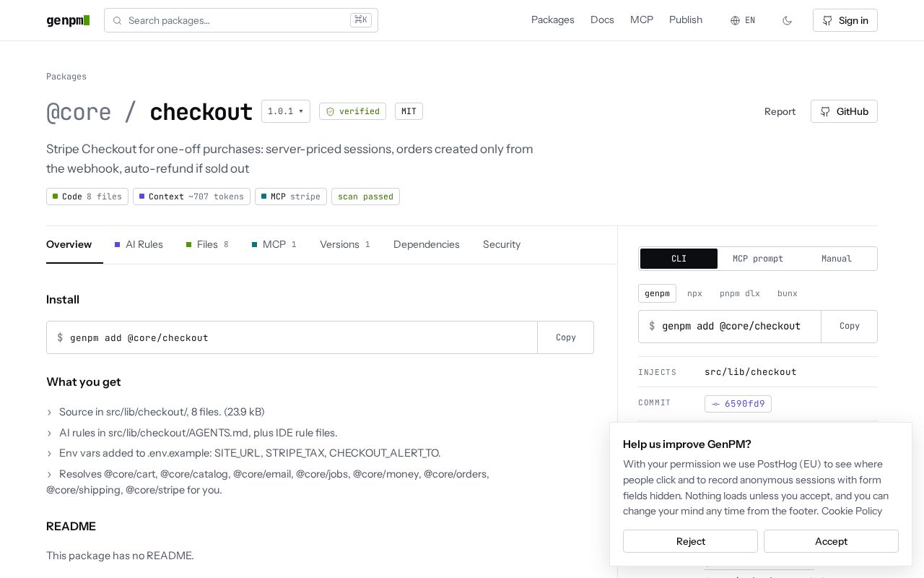Open the 1.0.1 version dropdown
This screenshot has height=578, width=924.
[286, 111]
